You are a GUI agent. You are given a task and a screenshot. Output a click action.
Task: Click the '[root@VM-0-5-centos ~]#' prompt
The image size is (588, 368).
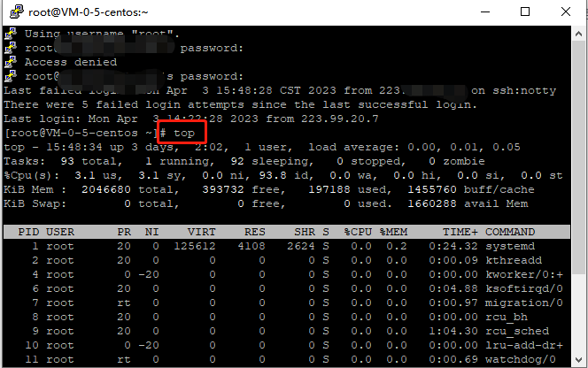tap(85, 133)
